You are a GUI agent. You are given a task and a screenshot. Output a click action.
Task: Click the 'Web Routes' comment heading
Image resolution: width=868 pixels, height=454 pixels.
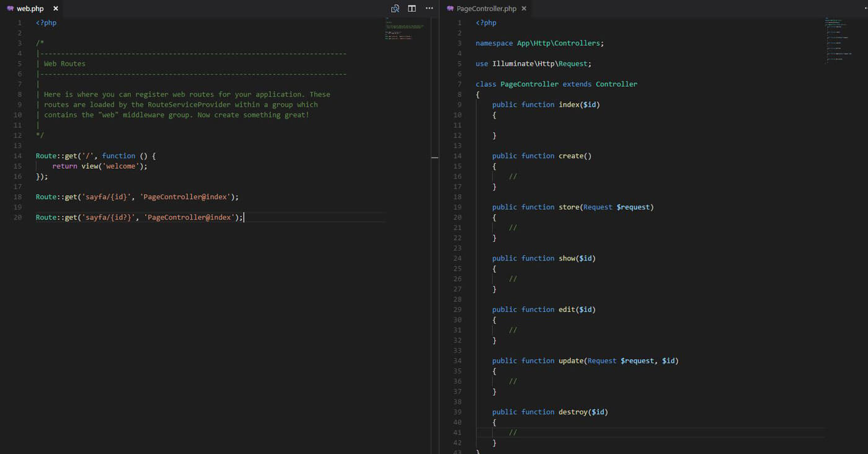click(x=64, y=64)
